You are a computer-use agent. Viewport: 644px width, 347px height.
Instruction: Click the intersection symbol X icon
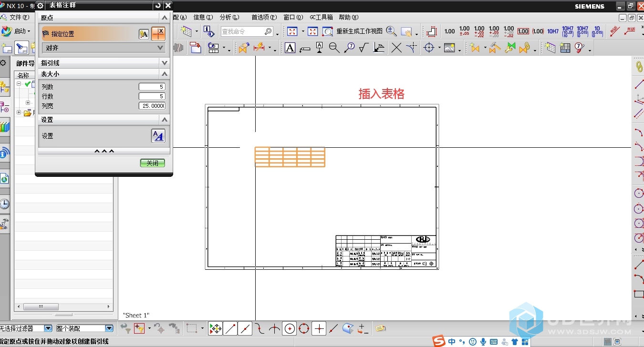tap(396, 48)
